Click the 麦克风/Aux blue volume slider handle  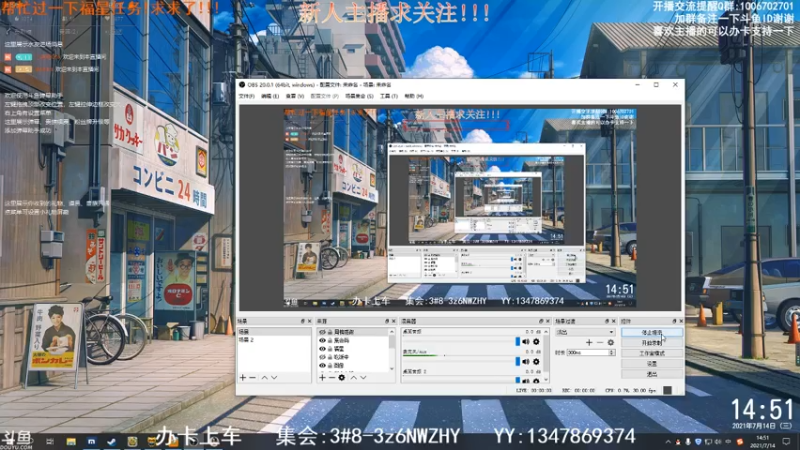517,362
